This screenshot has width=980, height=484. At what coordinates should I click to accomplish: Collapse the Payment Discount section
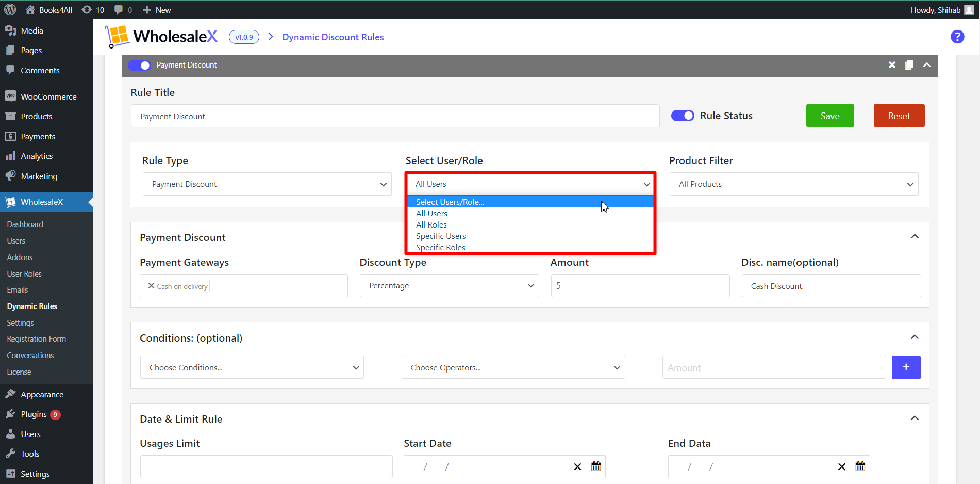coord(915,236)
